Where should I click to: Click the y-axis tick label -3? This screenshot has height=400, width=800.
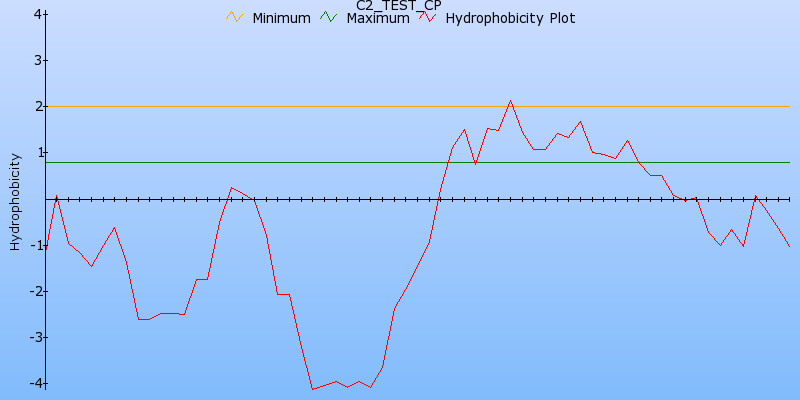[x=35, y=337]
